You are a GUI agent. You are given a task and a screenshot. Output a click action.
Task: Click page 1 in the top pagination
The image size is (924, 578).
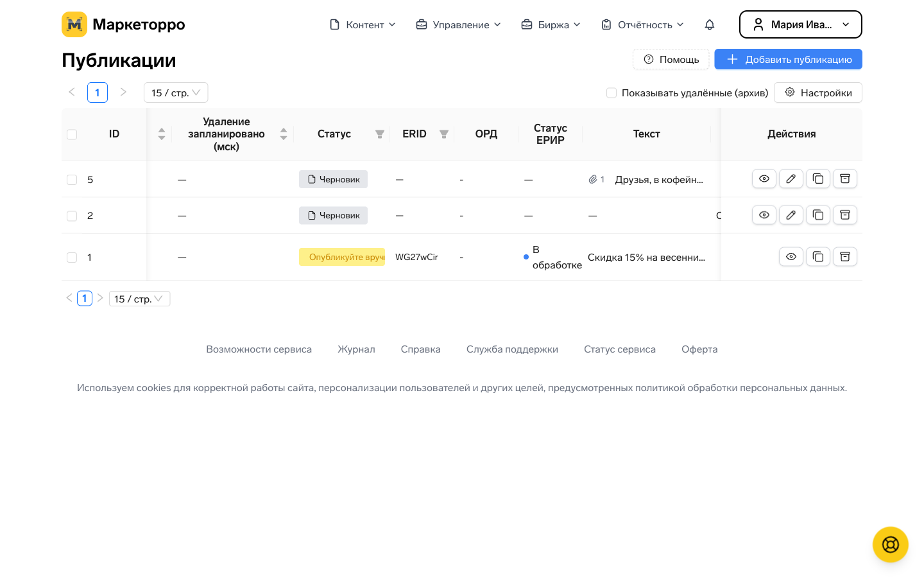point(98,92)
